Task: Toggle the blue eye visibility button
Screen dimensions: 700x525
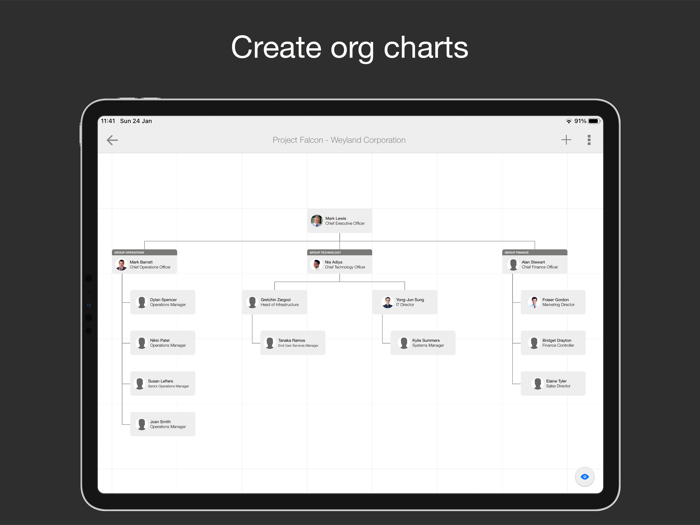Action: [585, 477]
